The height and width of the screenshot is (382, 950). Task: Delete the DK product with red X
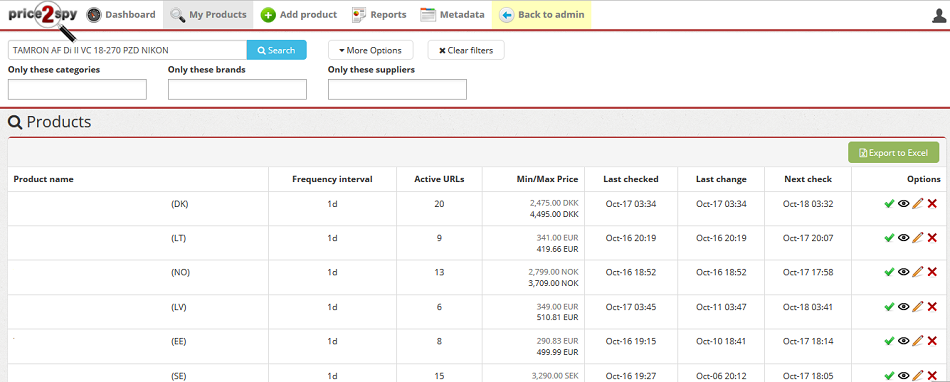(932, 204)
